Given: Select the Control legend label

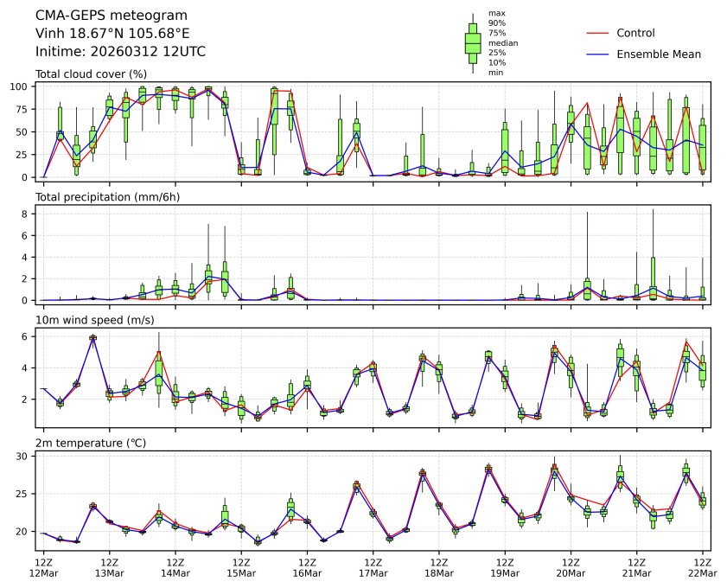Looking at the screenshot, I should [x=635, y=33].
